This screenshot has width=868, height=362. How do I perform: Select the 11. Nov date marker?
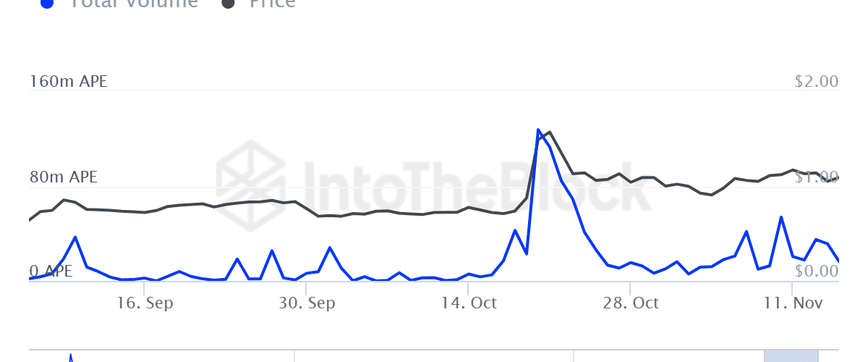tap(793, 303)
